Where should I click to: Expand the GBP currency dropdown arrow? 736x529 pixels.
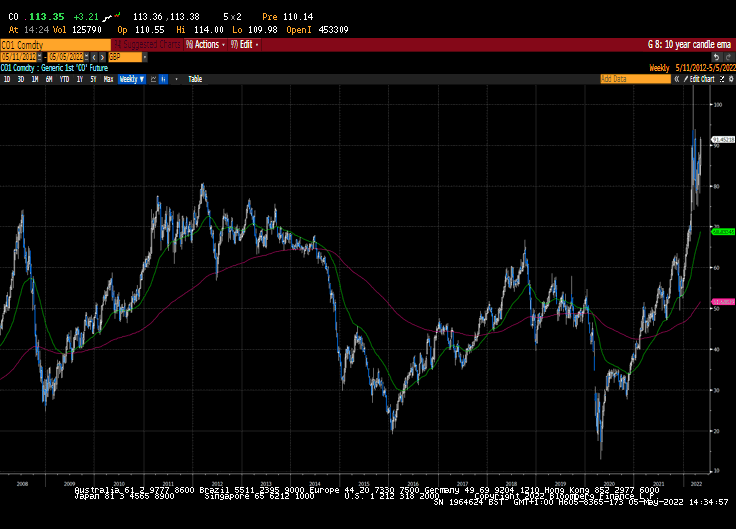click(145, 57)
